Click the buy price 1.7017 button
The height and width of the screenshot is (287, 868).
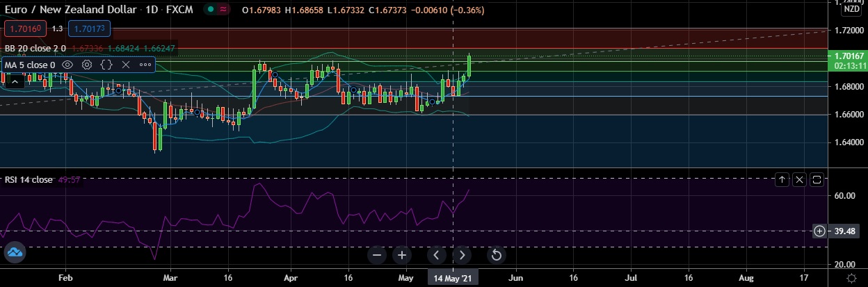(89, 28)
